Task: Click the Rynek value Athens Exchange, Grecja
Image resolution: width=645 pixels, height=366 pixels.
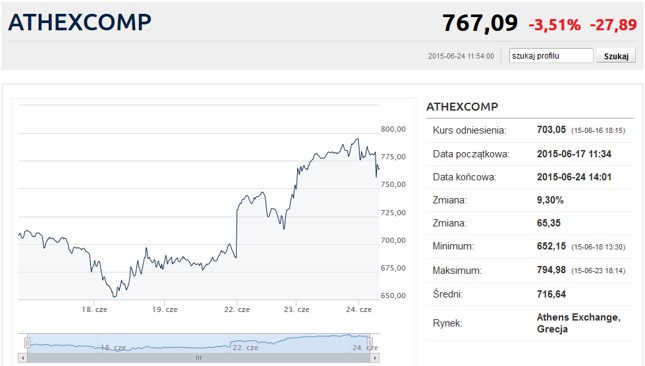Action: [x=578, y=323]
